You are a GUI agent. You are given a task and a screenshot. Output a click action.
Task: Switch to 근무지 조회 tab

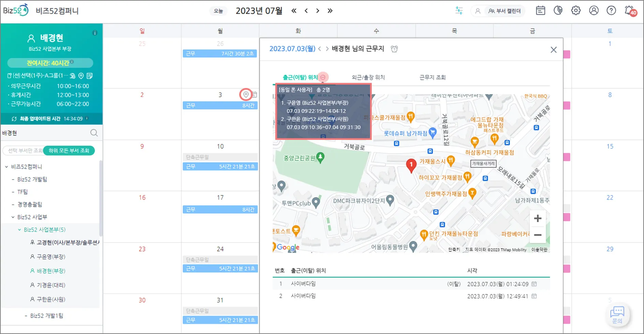pos(432,77)
